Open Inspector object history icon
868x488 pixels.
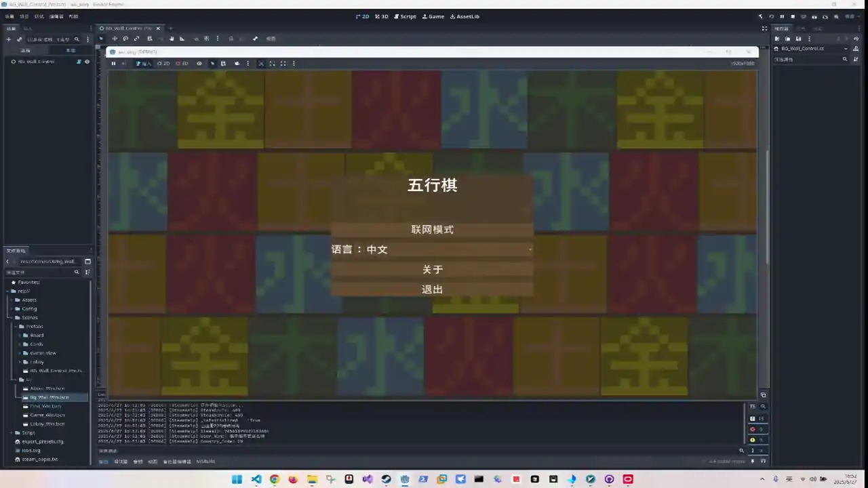[857, 39]
